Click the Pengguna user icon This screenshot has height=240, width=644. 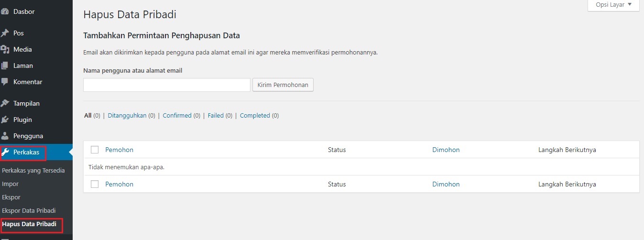[x=5, y=136]
